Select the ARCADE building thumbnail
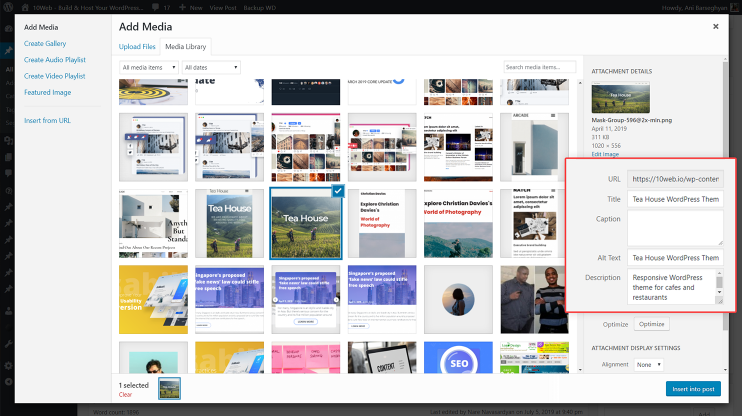The image size is (742, 416). coord(534,147)
